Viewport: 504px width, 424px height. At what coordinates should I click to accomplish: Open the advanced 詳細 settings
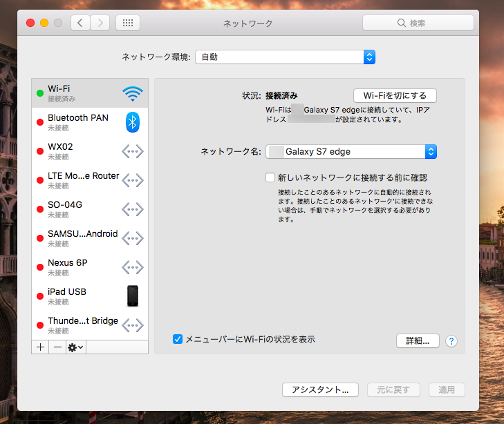[418, 340]
